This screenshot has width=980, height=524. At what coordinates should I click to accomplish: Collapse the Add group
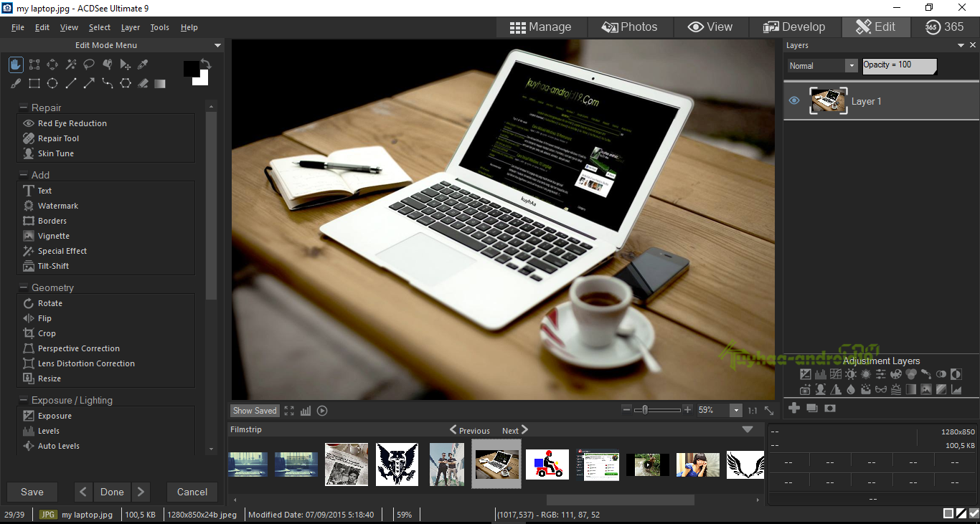[22, 175]
